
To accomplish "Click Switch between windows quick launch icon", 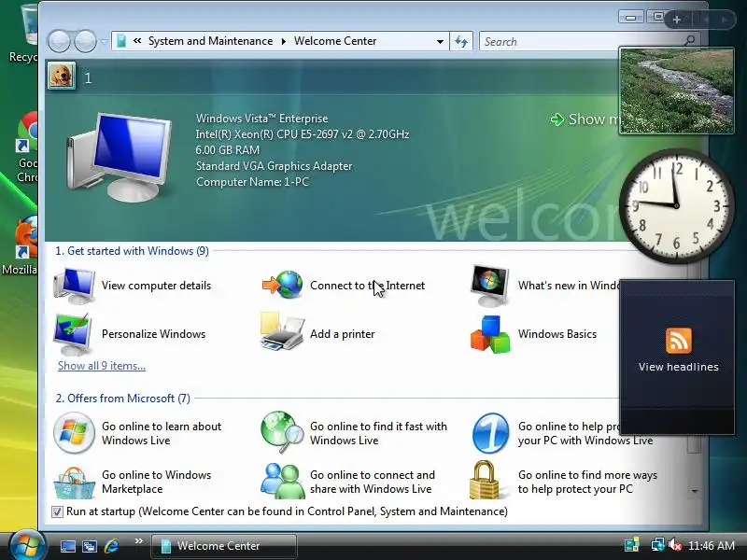I will point(90,546).
